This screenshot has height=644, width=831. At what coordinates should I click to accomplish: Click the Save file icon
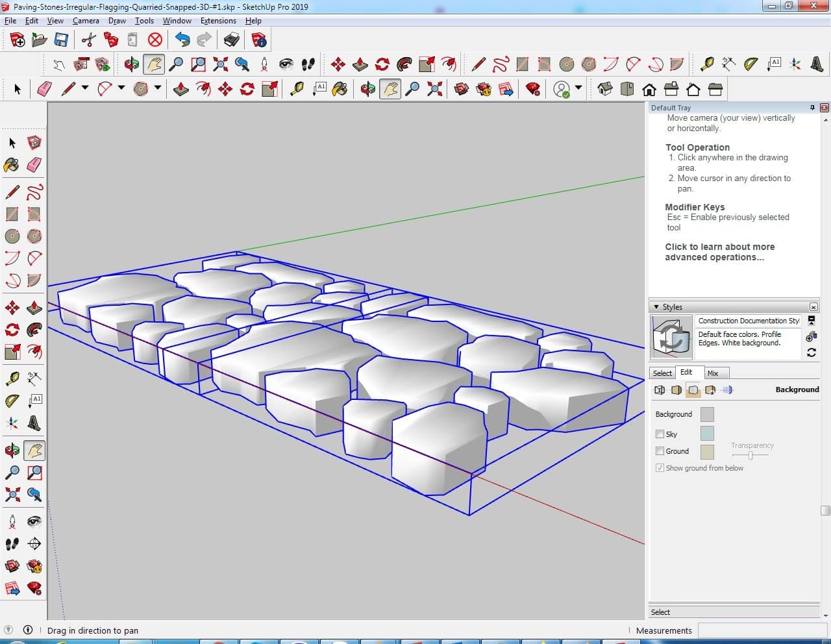61,40
